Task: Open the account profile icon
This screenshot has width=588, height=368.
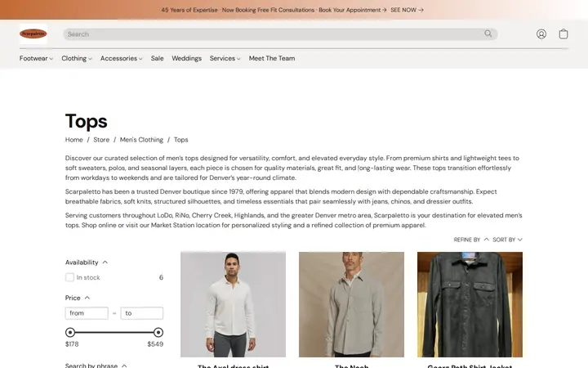Action: [x=541, y=34]
